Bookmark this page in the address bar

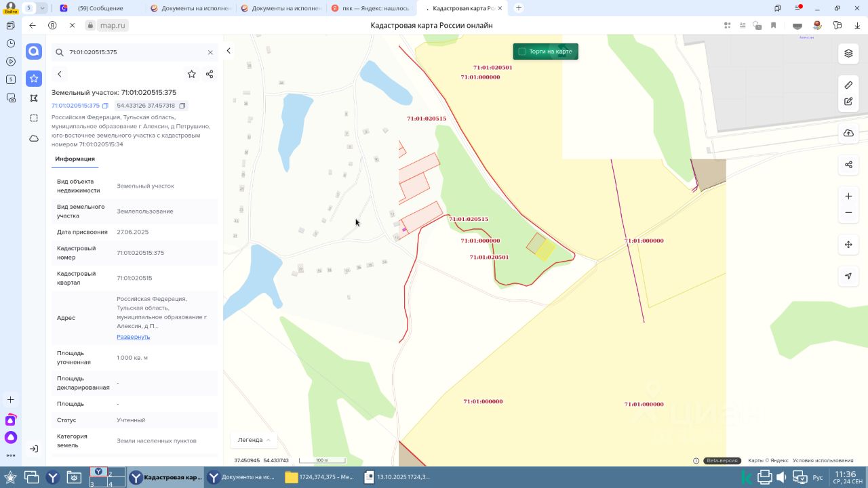[773, 25]
